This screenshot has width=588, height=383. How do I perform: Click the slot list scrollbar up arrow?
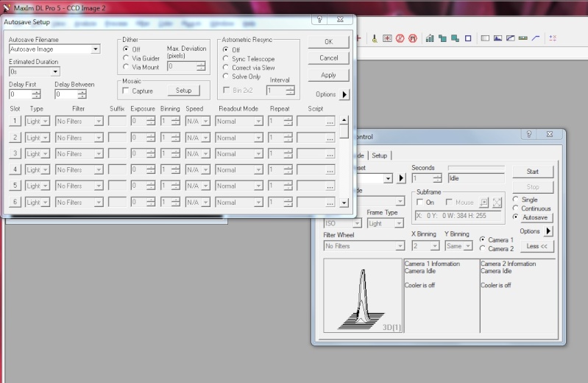[x=344, y=120]
